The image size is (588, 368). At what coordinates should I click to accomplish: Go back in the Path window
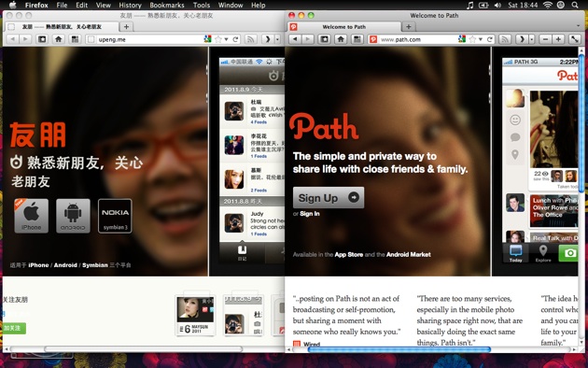point(295,39)
